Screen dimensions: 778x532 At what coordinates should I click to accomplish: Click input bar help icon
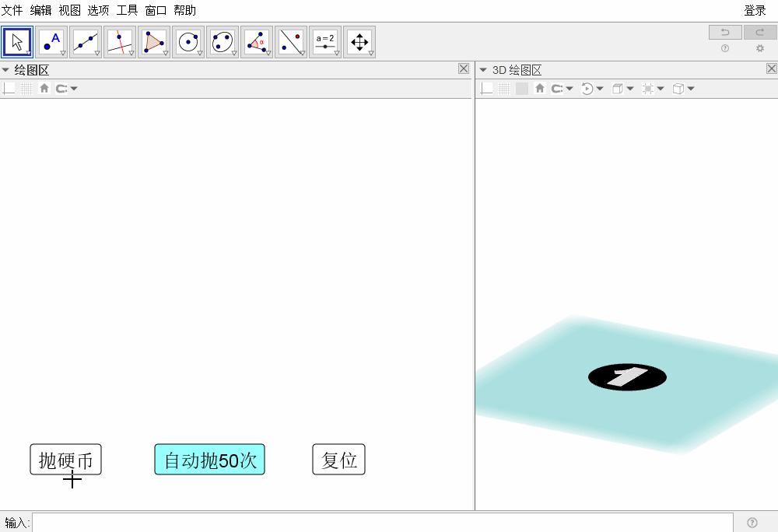point(752,523)
